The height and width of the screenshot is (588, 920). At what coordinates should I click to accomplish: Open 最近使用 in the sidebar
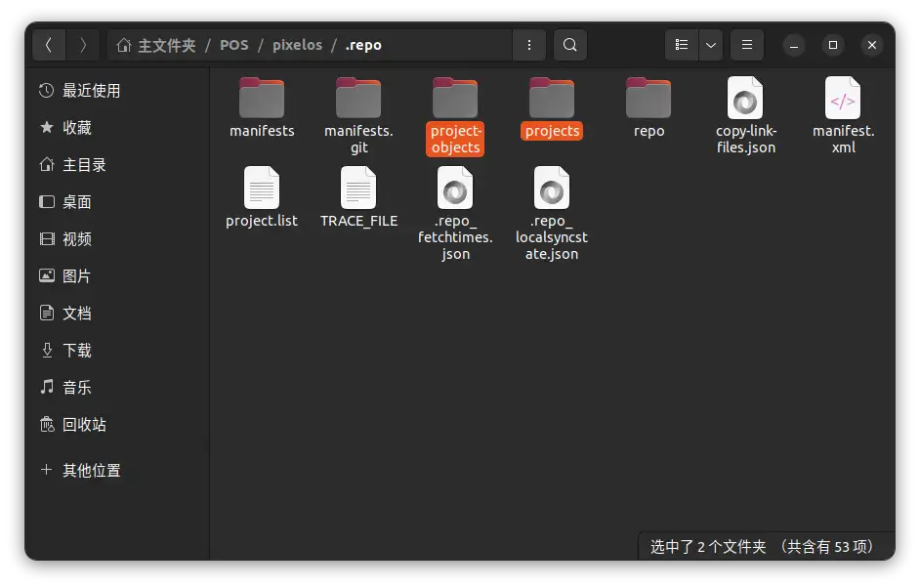(x=91, y=91)
